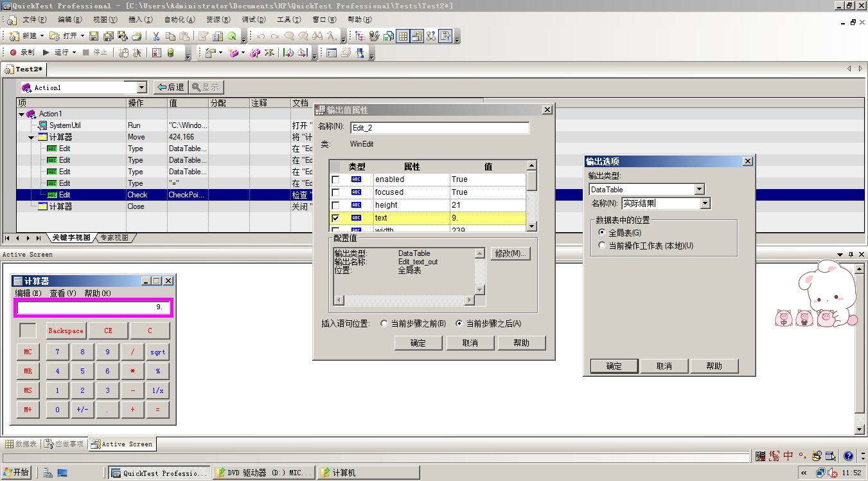Viewport: 868px width, 481px height.
Task: Open the 打开 button dropdown arrow
Action: (82, 36)
